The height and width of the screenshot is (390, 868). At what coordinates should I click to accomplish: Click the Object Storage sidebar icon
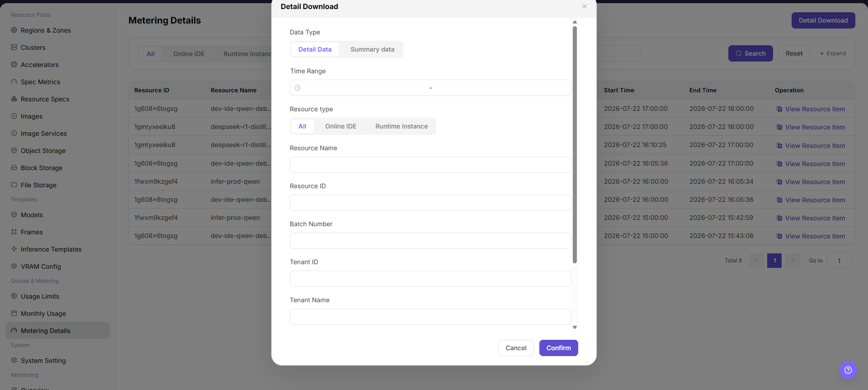pyautogui.click(x=14, y=151)
